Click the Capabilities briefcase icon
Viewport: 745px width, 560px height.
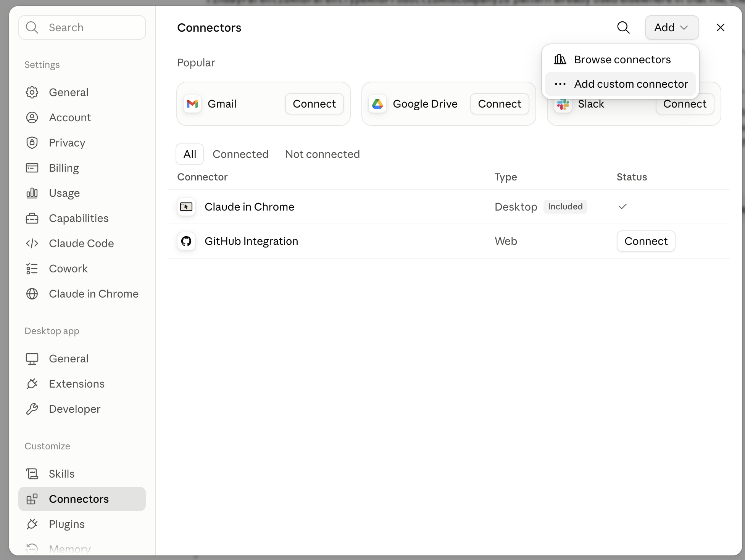pos(32,218)
